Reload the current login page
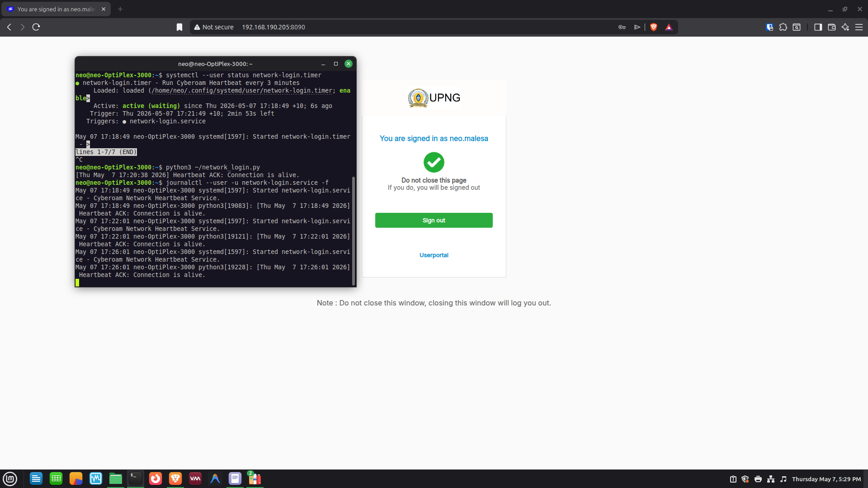The width and height of the screenshot is (868, 488). point(36,27)
